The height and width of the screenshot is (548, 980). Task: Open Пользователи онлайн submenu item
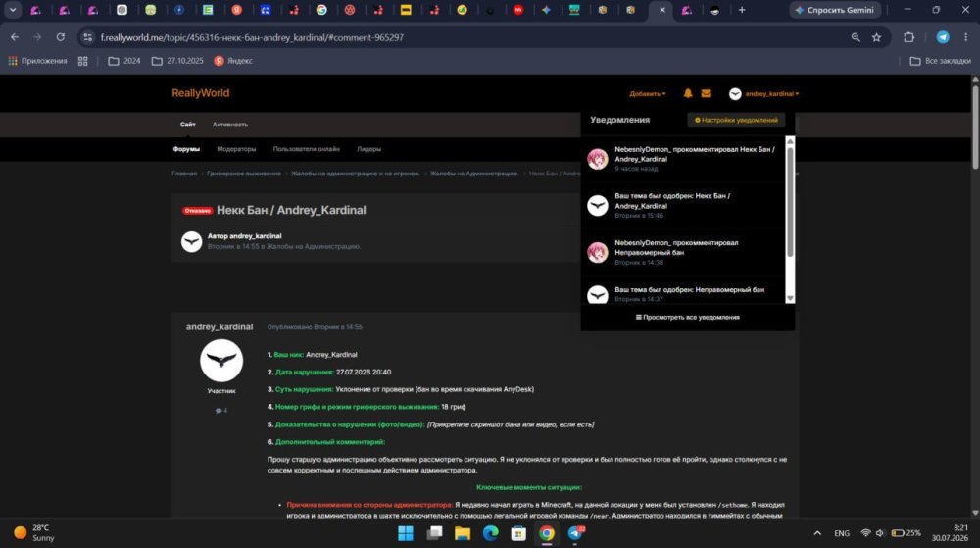click(306, 149)
